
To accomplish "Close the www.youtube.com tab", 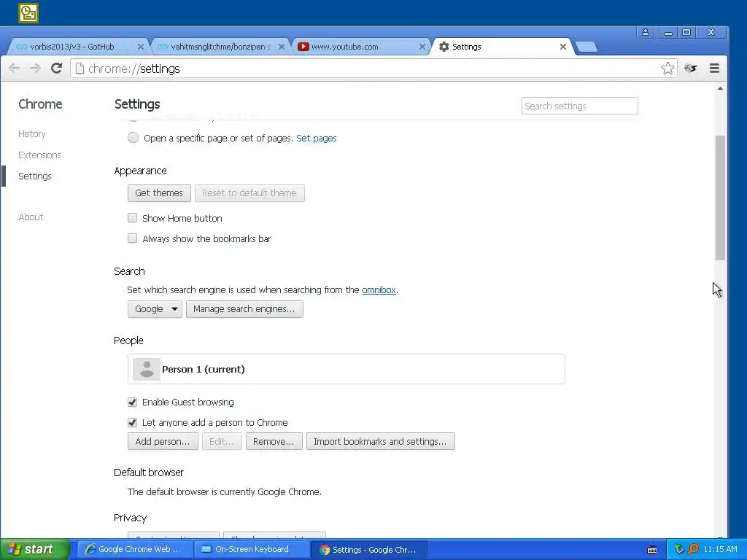I will coord(422,47).
